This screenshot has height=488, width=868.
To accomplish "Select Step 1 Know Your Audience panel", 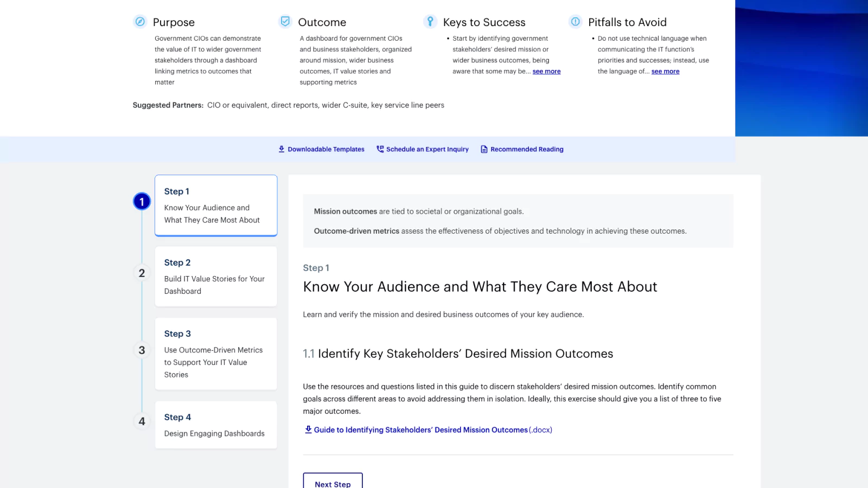I will pos(215,205).
